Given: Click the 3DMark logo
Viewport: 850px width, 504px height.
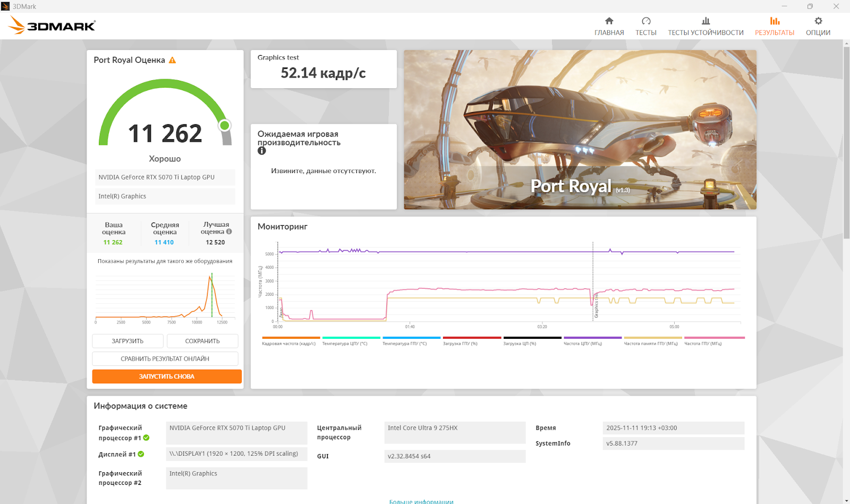Looking at the screenshot, I should [x=52, y=25].
